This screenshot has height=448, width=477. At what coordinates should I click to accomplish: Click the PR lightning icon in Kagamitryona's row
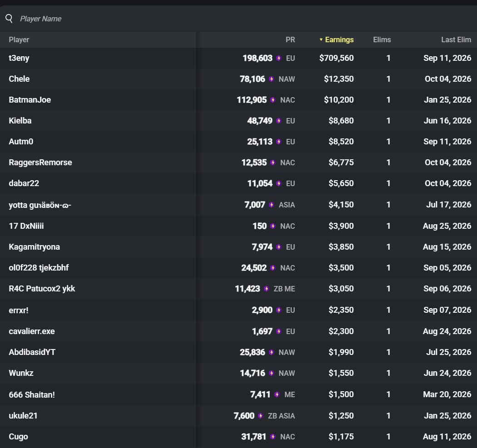point(278,247)
